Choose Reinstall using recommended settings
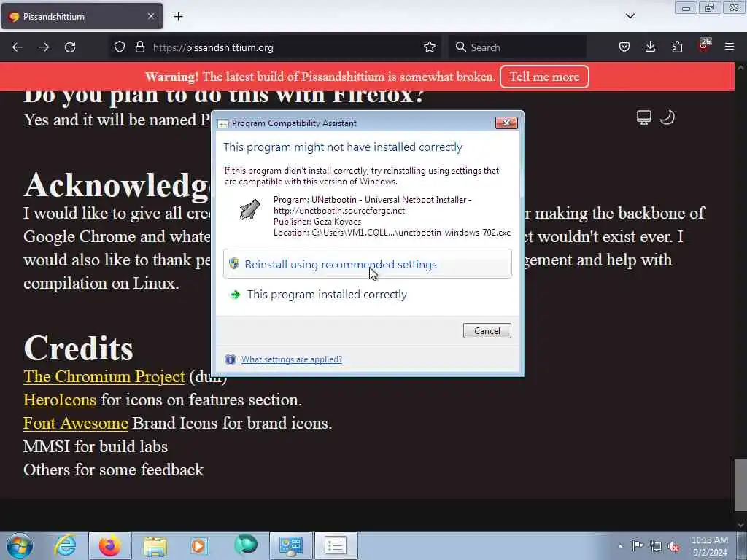 (x=368, y=264)
